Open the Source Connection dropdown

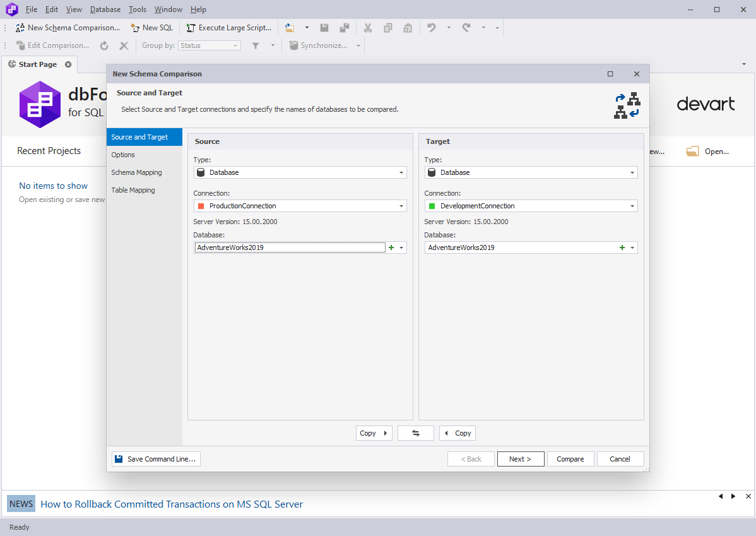pos(300,206)
